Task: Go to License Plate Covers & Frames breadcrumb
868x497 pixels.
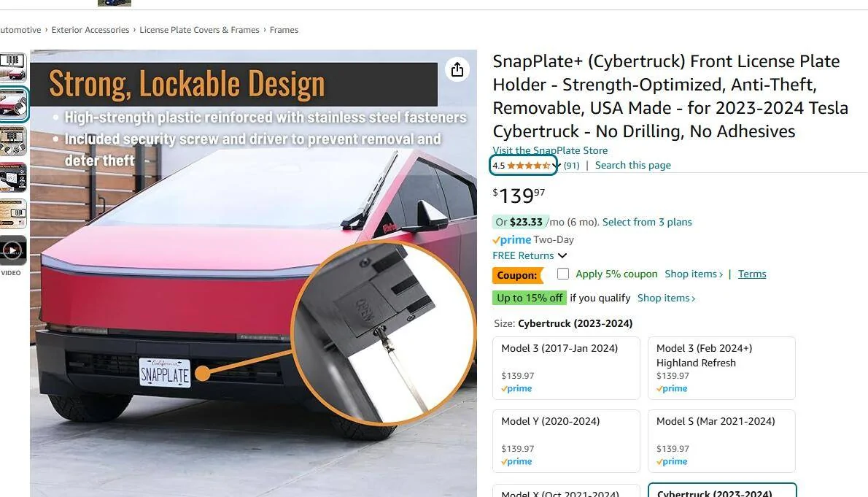Action: tap(199, 30)
